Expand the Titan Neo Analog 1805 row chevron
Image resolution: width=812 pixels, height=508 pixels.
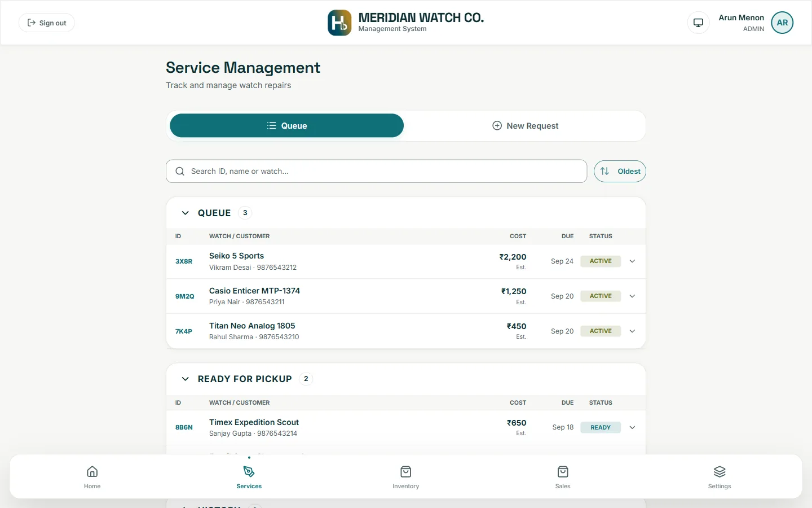(632, 331)
